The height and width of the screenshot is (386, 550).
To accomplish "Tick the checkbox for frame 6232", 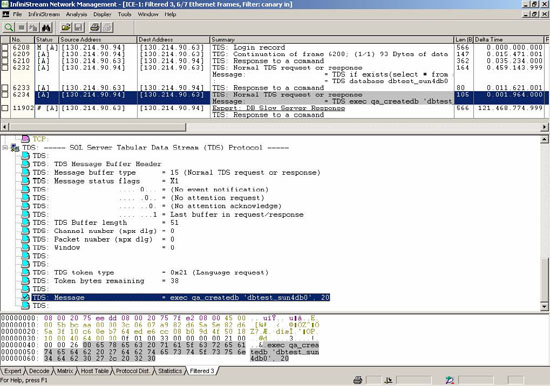I will pos(5,67).
